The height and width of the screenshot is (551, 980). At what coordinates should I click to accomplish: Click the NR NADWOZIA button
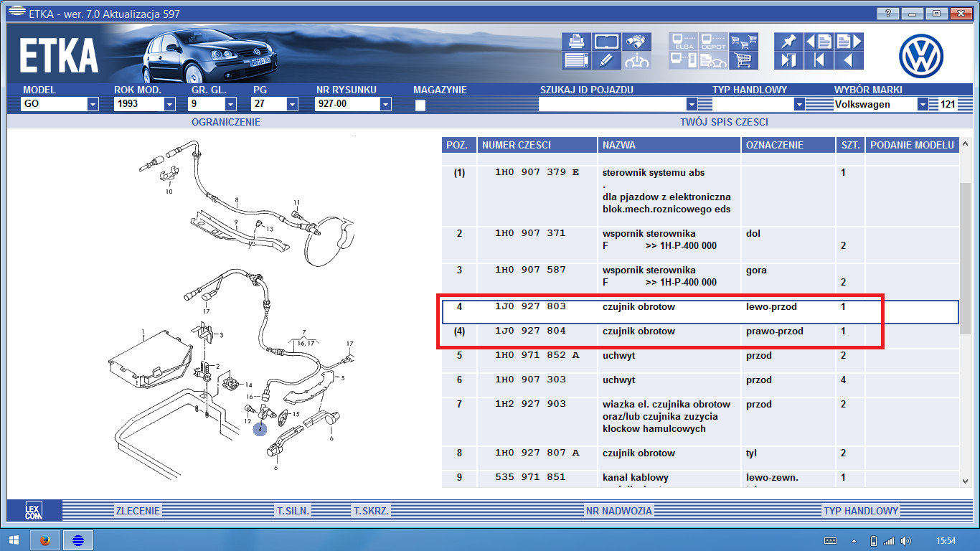[618, 511]
